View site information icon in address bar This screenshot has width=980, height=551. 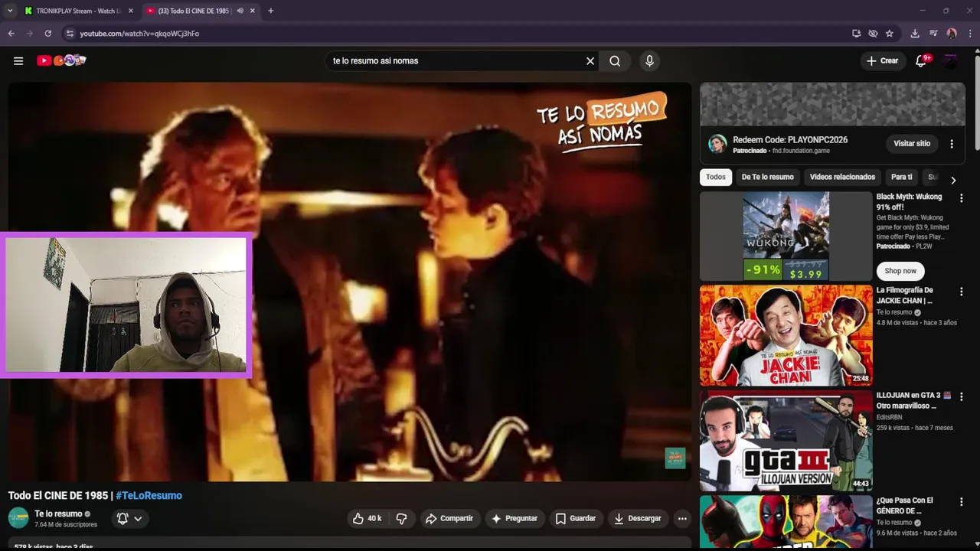click(70, 34)
